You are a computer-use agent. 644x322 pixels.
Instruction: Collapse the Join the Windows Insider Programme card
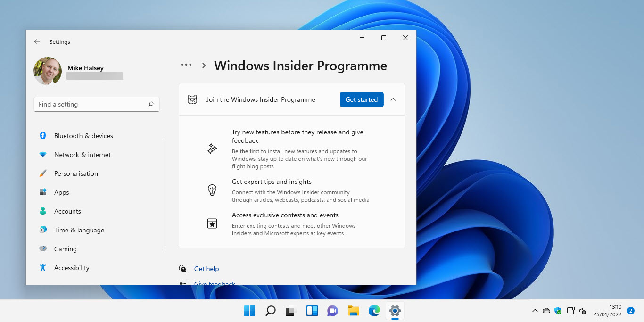pos(393,99)
